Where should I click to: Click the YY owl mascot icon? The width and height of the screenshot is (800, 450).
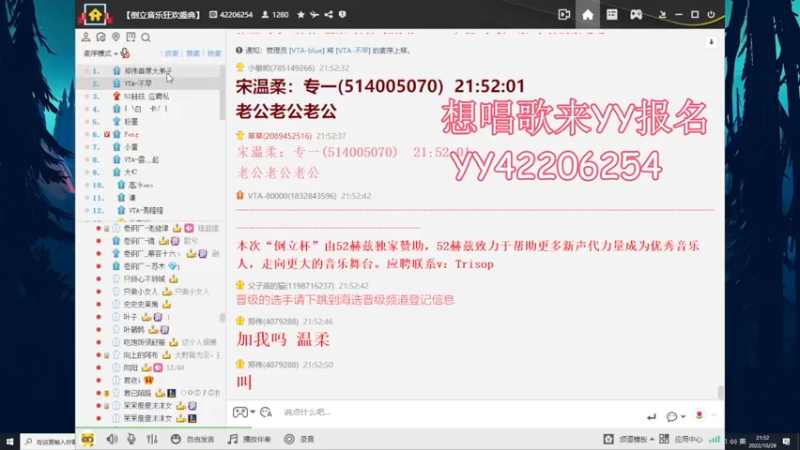pos(88,439)
